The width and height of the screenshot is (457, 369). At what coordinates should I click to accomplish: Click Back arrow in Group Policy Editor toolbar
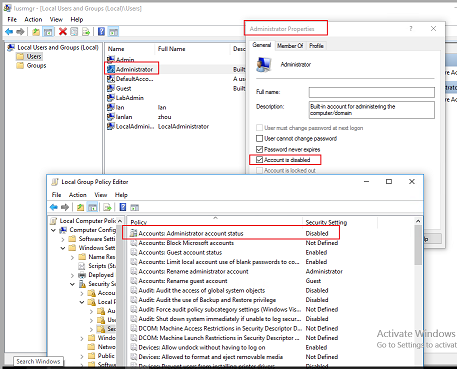[x=54, y=207]
